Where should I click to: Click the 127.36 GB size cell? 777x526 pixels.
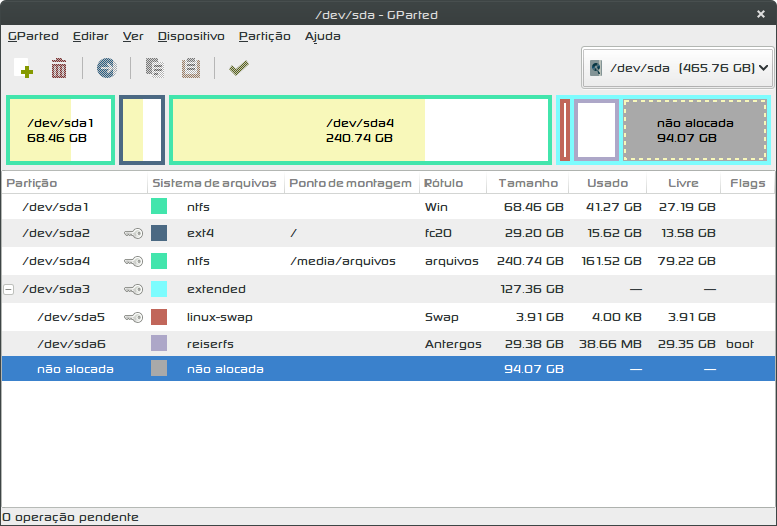point(532,289)
